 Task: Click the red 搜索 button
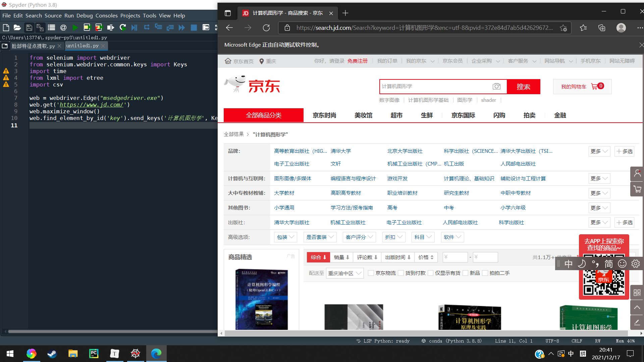pos(524,86)
